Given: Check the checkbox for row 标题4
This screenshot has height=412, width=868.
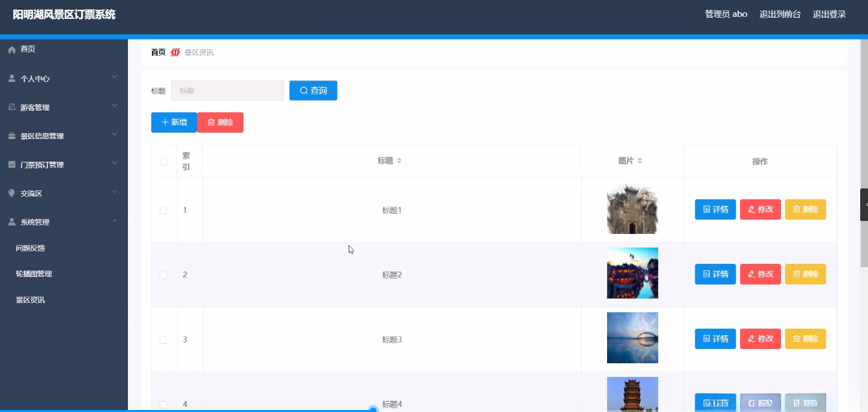Looking at the screenshot, I should coord(164,404).
